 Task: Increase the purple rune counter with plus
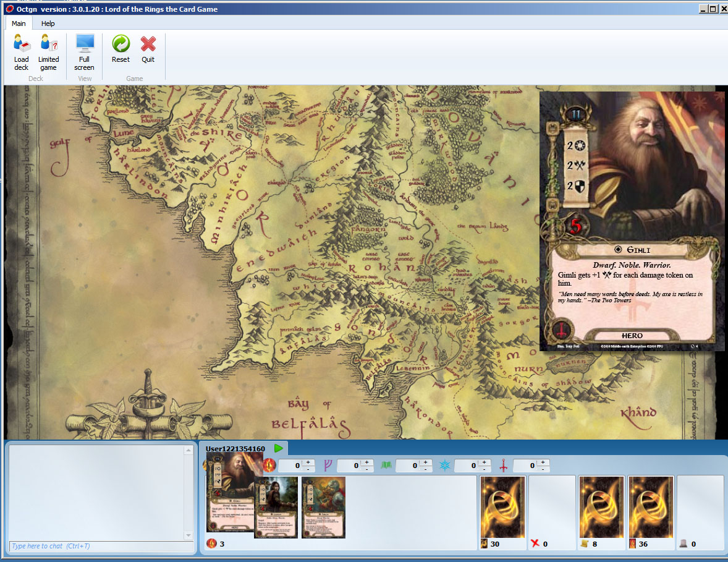367,462
